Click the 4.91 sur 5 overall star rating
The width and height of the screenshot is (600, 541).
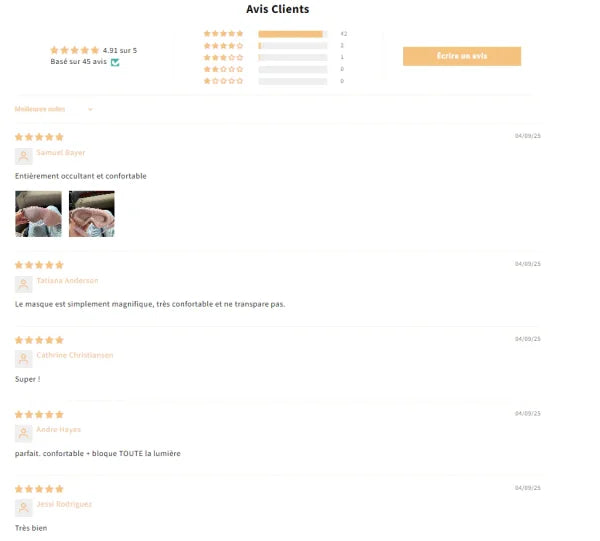[x=93, y=50]
